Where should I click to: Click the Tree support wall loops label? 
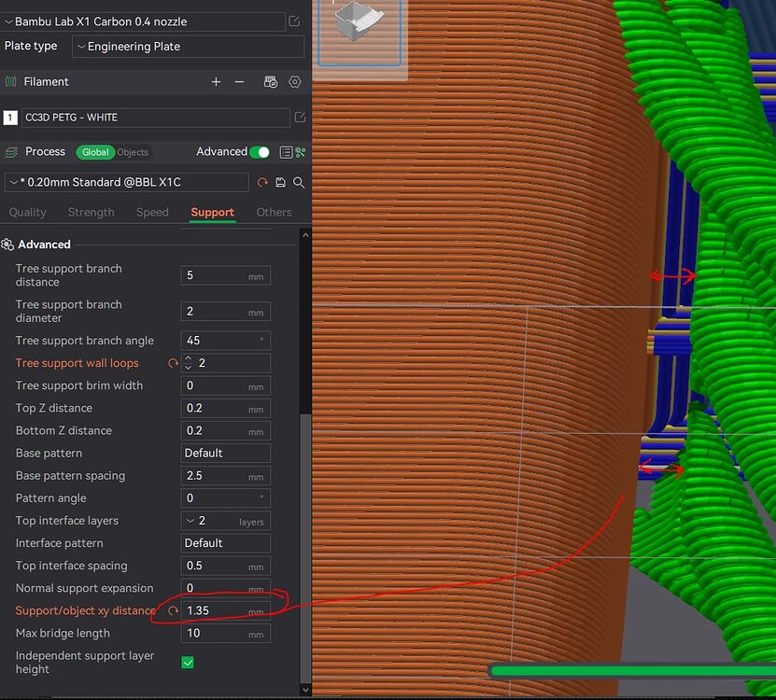[x=78, y=363]
